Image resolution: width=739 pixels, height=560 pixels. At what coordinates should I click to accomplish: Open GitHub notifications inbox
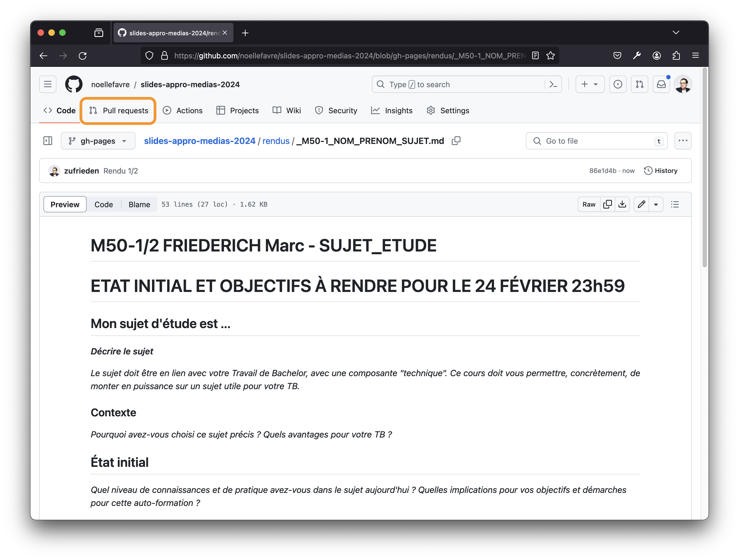click(661, 84)
